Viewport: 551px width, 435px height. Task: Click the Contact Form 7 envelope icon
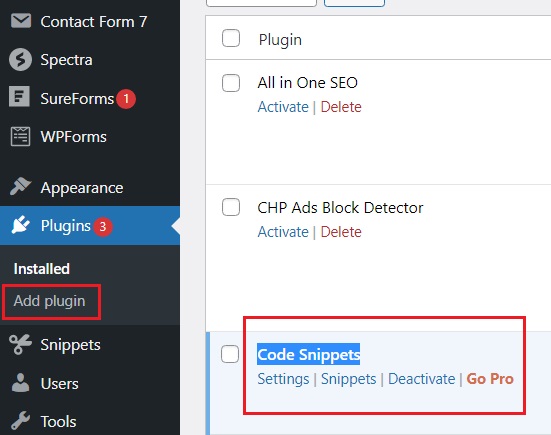[x=21, y=21]
